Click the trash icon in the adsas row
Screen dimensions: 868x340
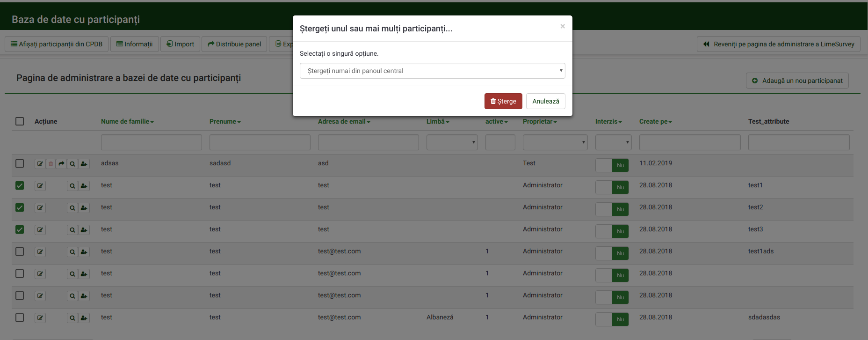[51, 164]
